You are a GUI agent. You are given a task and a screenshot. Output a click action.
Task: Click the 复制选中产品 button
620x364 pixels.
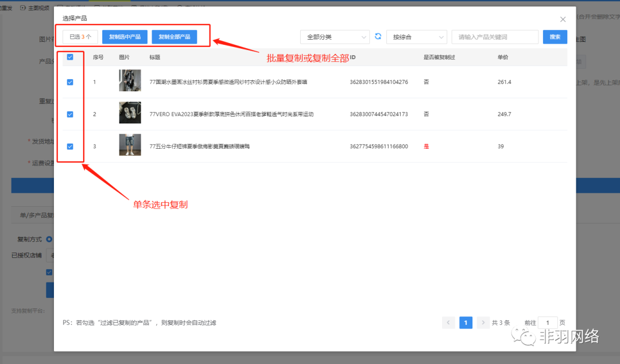tap(125, 37)
